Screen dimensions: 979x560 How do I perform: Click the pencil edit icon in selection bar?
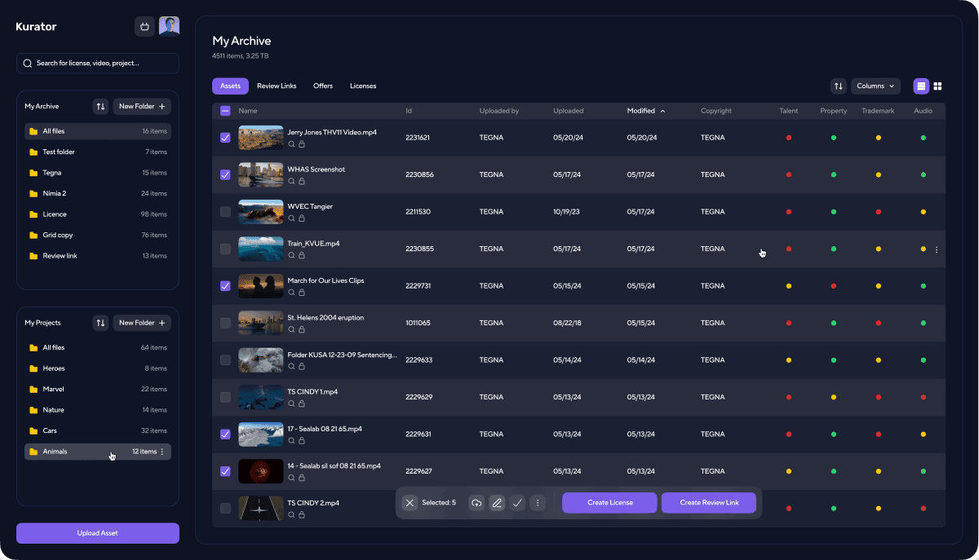[497, 503]
